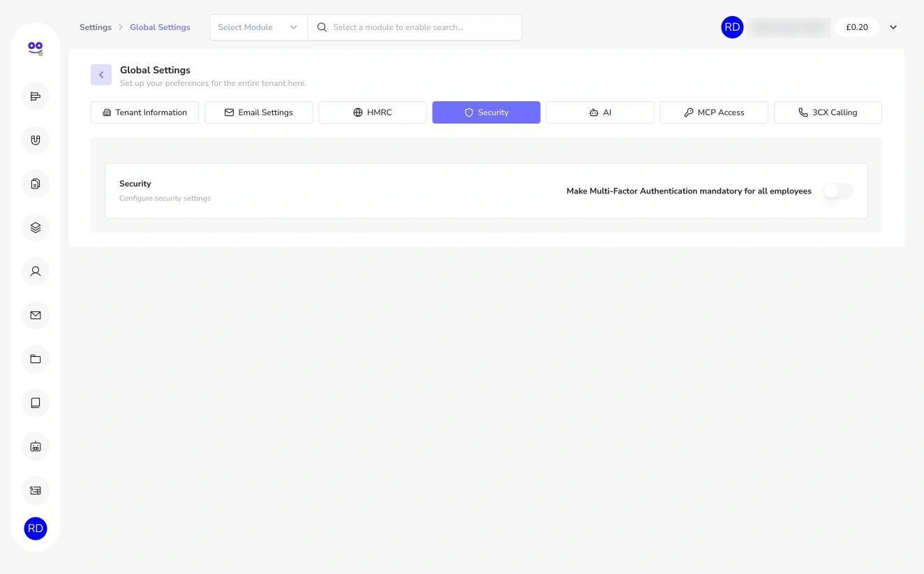
Task: Switch to the Email Settings tab
Action: [258, 112]
